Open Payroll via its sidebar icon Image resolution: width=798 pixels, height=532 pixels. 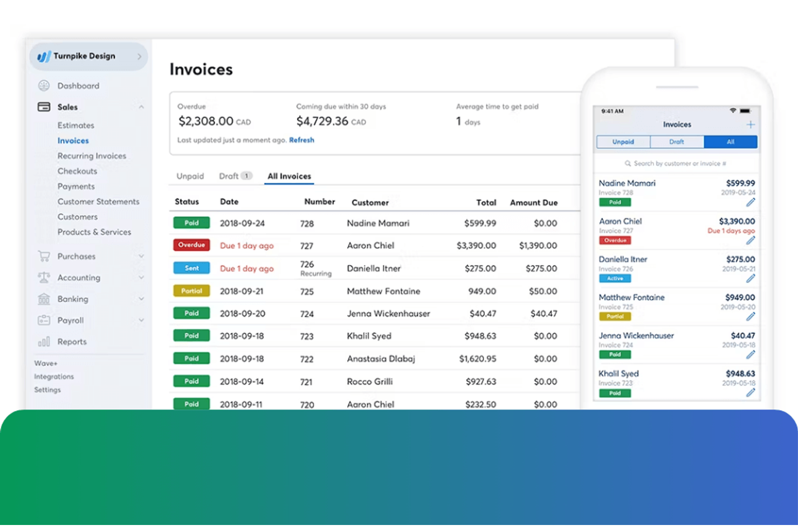[44, 320]
